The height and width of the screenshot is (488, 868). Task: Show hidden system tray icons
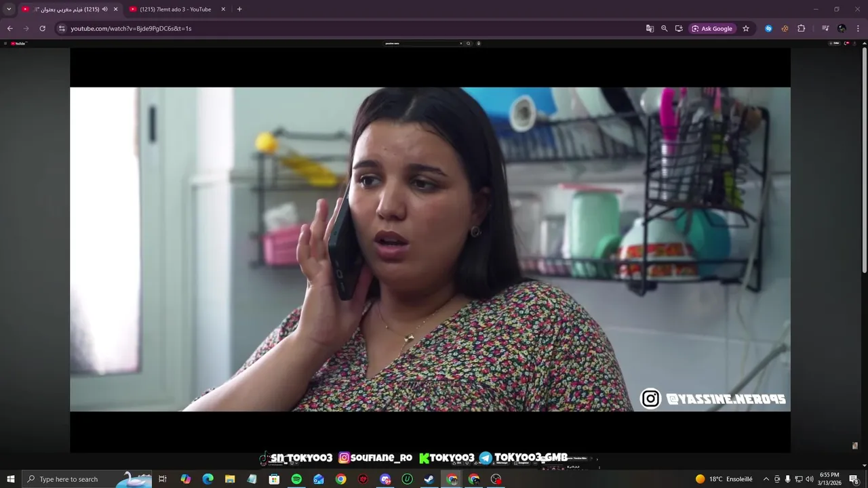point(766,479)
